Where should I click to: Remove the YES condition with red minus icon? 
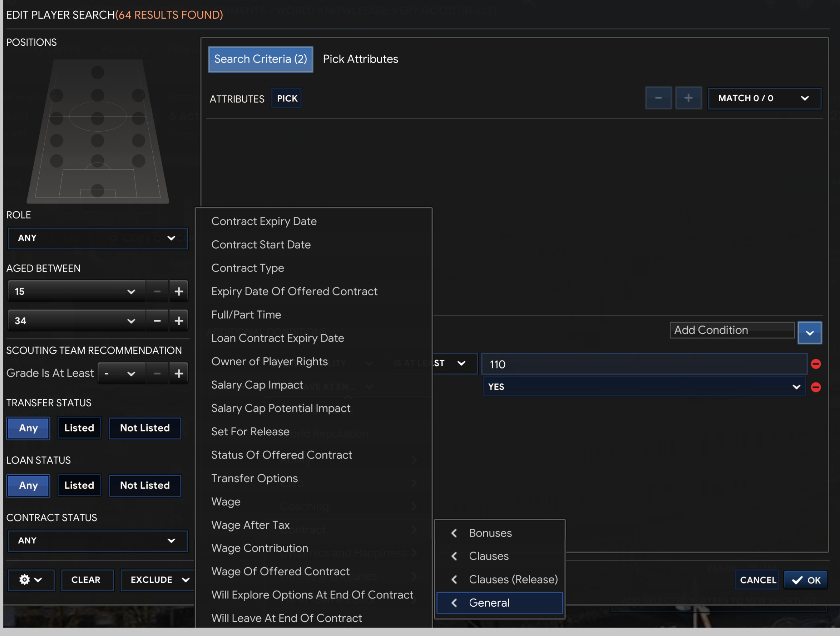tap(815, 387)
